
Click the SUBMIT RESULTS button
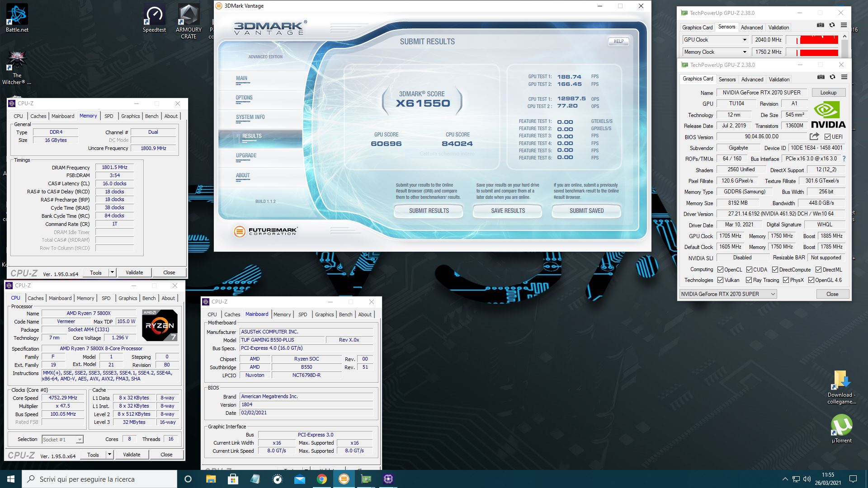click(429, 211)
